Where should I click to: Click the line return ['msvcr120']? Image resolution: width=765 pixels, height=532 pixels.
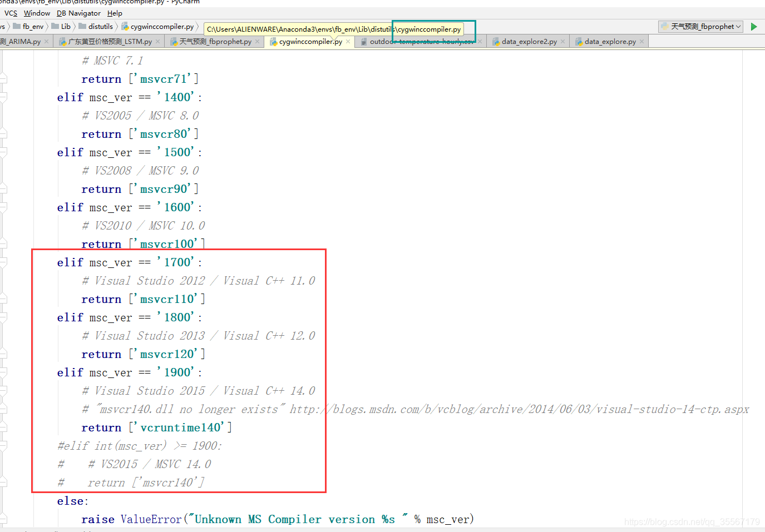point(144,354)
